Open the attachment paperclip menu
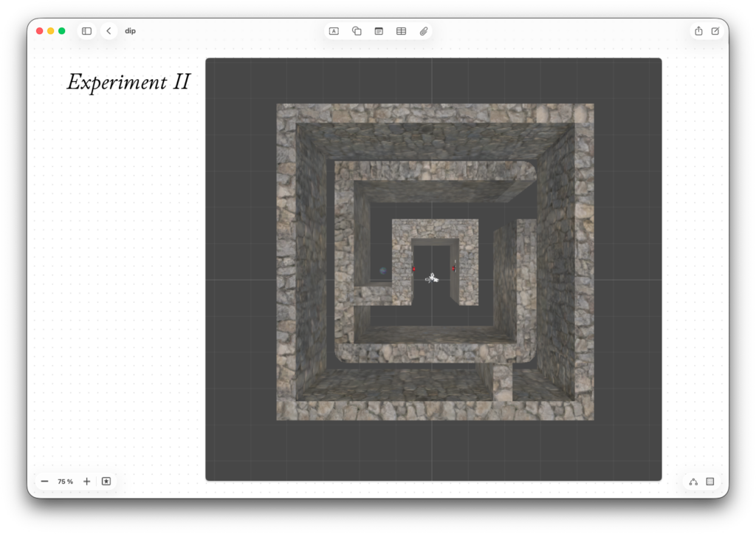756x534 pixels. 424,31
